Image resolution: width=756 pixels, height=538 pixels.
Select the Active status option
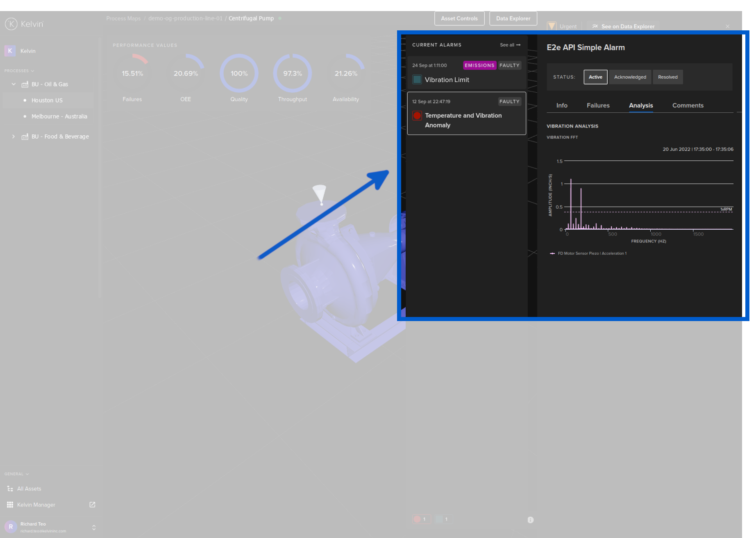(x=595, y=77)
